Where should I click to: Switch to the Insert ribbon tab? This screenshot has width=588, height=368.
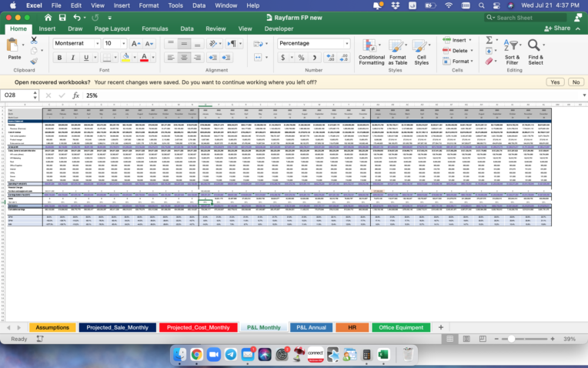click(x=47, y=28)
